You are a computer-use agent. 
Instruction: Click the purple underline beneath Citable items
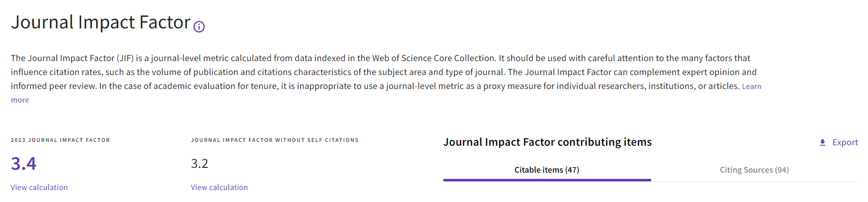547,180
